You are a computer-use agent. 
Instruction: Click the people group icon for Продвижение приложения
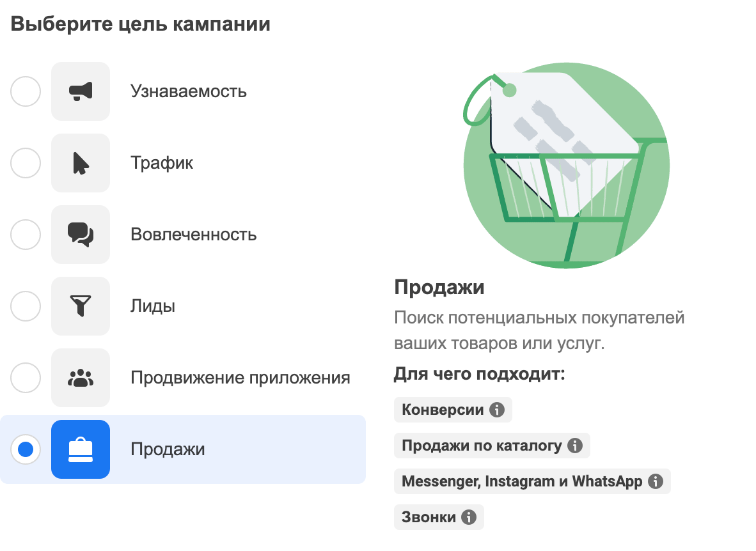pos(81,378)
